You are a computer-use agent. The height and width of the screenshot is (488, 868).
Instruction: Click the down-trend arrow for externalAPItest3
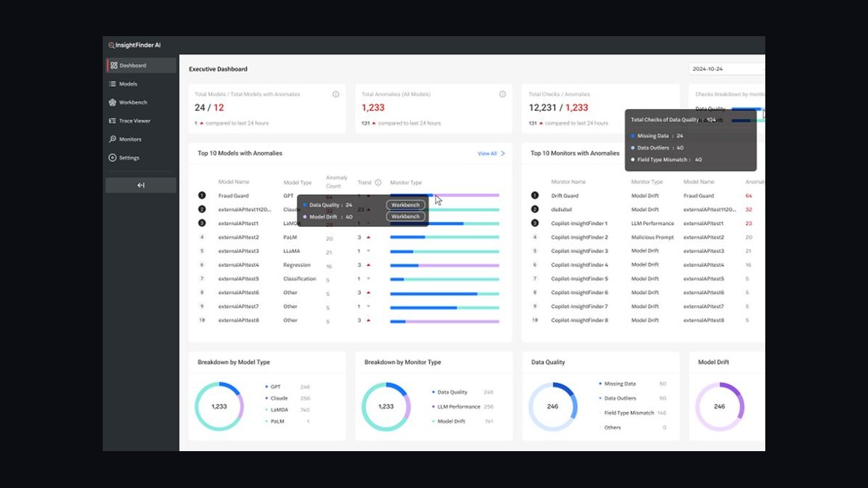tap(368, 251)
